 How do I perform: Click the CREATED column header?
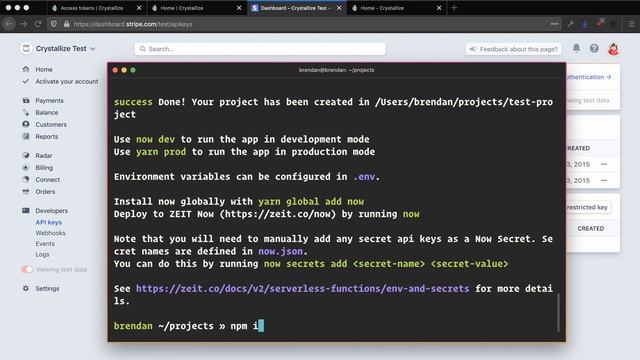pyautogui.click(x=591, y=229)
